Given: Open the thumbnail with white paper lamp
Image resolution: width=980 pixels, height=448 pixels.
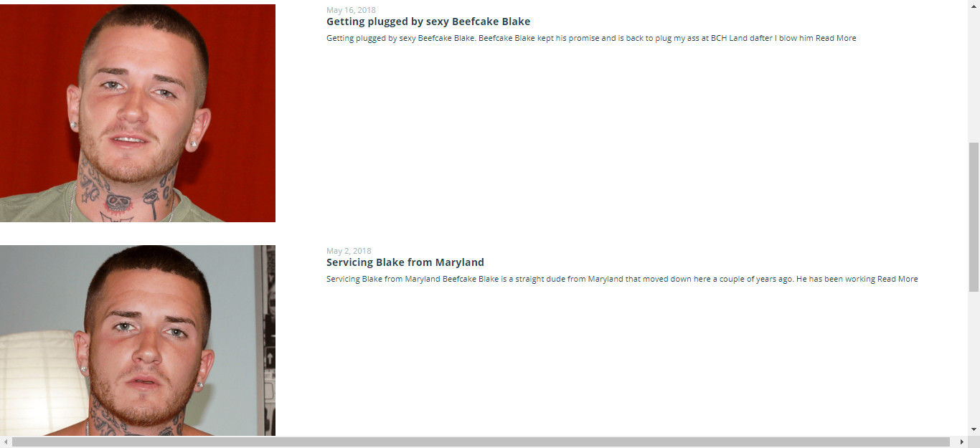Looking at the screenshot, I should (x=138, y=340).
